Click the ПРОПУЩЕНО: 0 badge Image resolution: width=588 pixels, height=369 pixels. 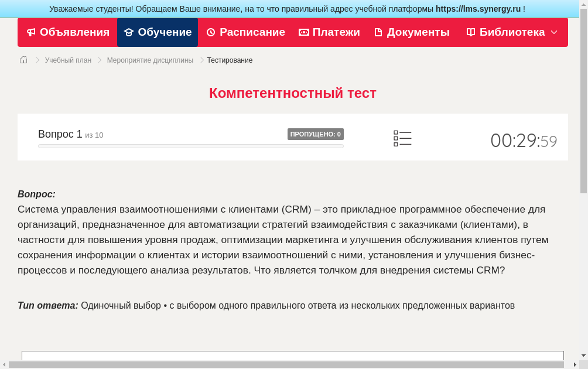(x=315, y=134)
